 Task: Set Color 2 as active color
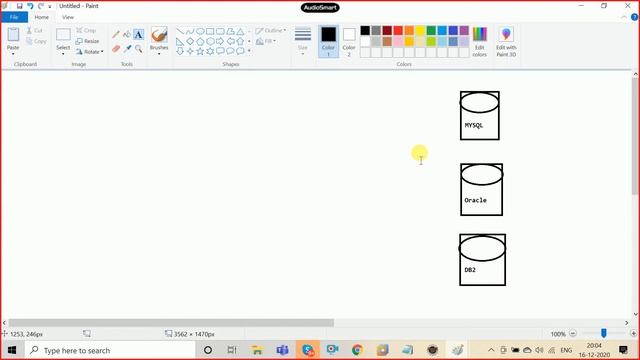coord(349,41)
